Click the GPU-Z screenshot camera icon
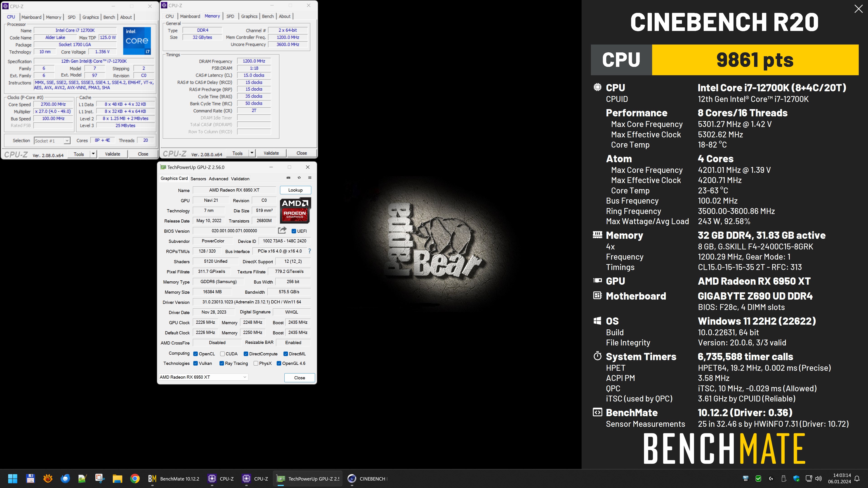 (288, 178)
